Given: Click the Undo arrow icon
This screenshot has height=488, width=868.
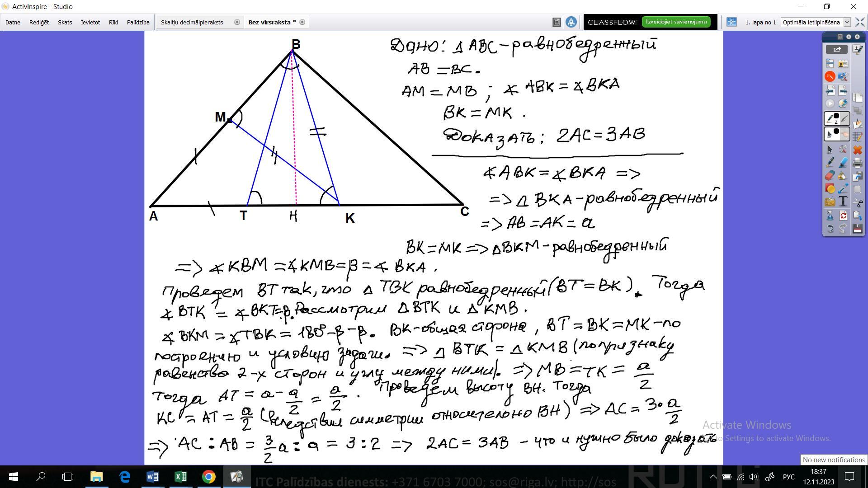Looking at the screenshot, I should click(x=830, y=229).
